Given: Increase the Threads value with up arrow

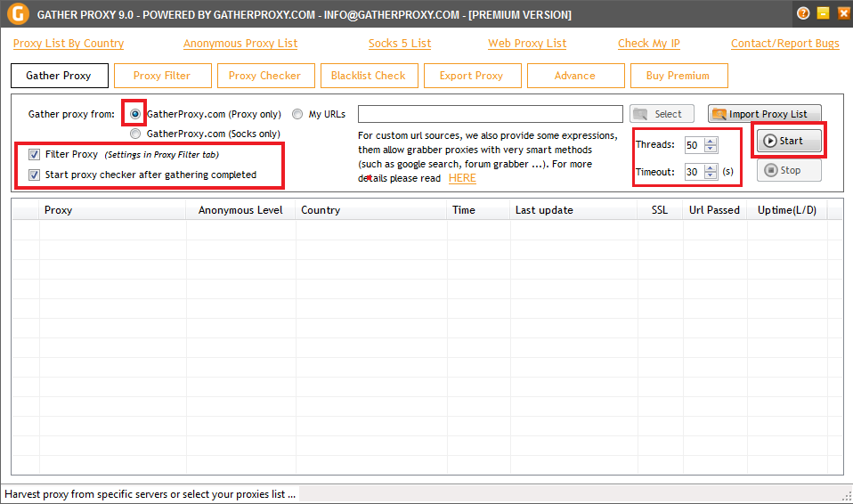Looking at the screenshot, I should pyautogui.click(x=711, y=142).
